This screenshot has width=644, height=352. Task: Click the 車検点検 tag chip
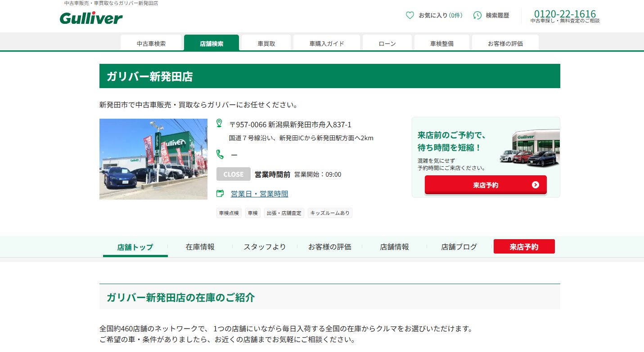click(x=229, y=213)
